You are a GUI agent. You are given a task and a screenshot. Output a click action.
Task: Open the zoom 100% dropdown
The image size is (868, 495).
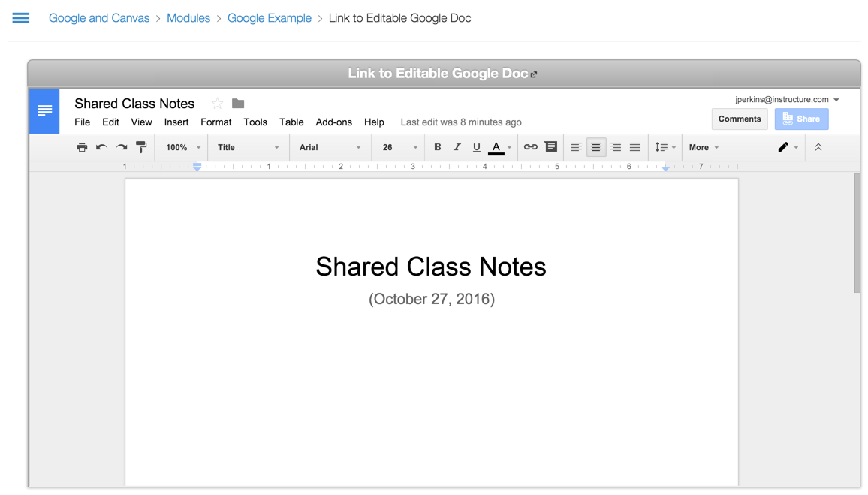pyautogui.click(x=183, y=147)
